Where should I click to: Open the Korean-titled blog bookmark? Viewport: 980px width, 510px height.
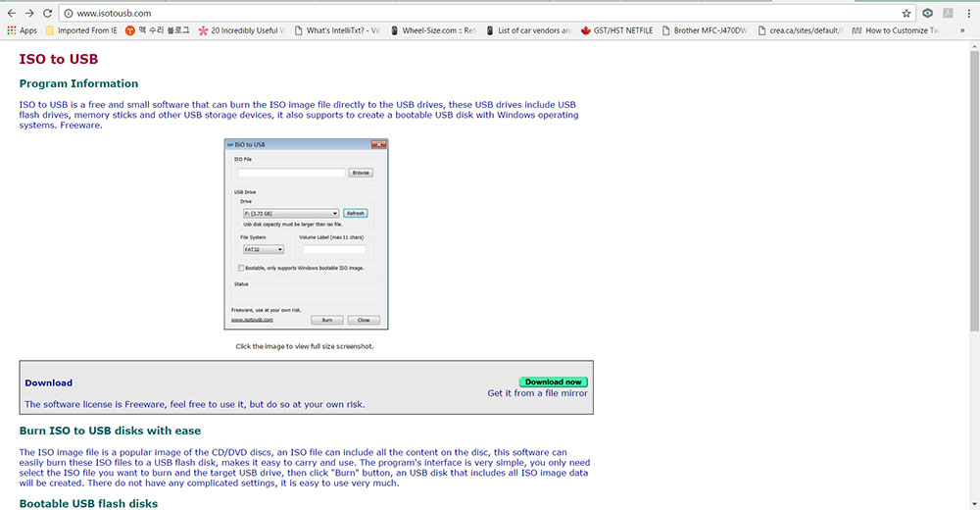[x=158, y=30]
